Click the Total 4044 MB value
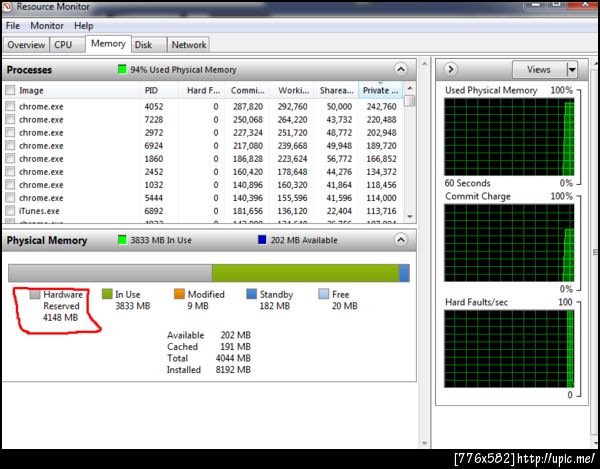 click(x=233, y=358)
